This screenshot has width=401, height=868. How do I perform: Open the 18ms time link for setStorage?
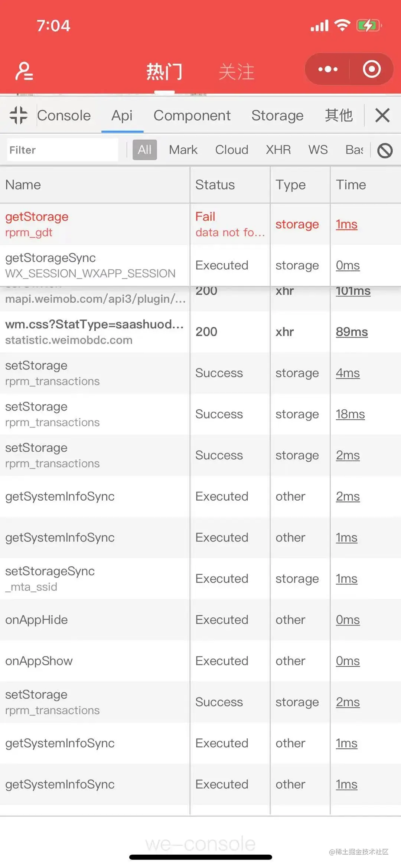pos(350,414)
